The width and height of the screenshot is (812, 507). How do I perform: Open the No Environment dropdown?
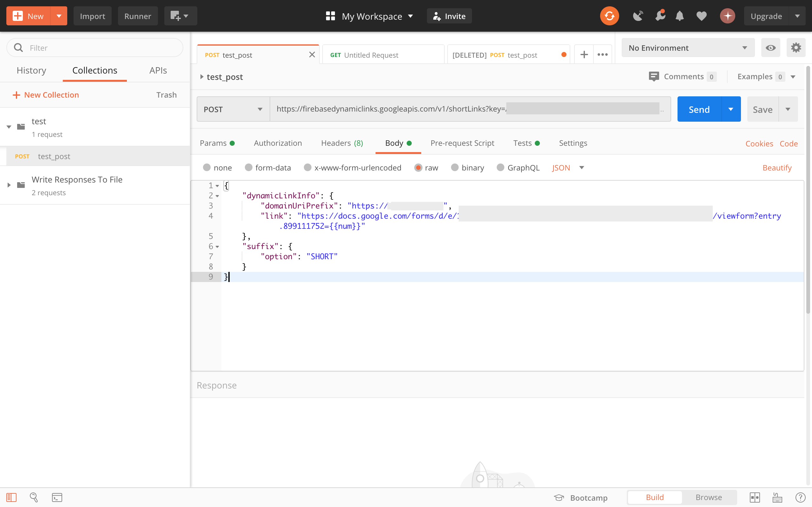[688, 48]
